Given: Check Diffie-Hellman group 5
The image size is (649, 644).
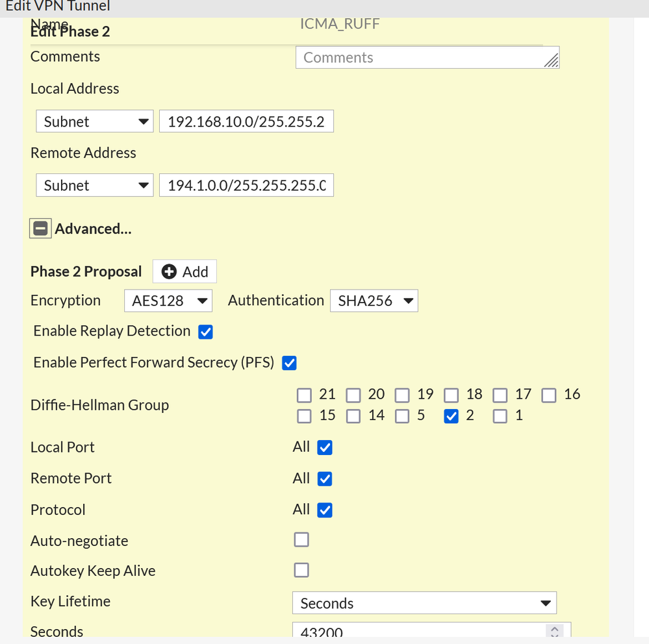Looking at the screenshot, I should [402, 416].
